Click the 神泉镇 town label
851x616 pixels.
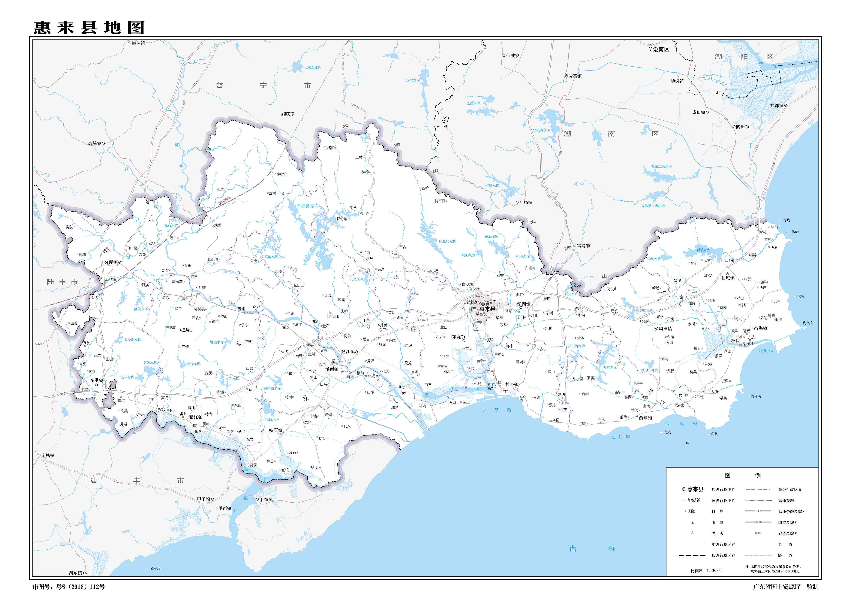[x=511, y=384]
